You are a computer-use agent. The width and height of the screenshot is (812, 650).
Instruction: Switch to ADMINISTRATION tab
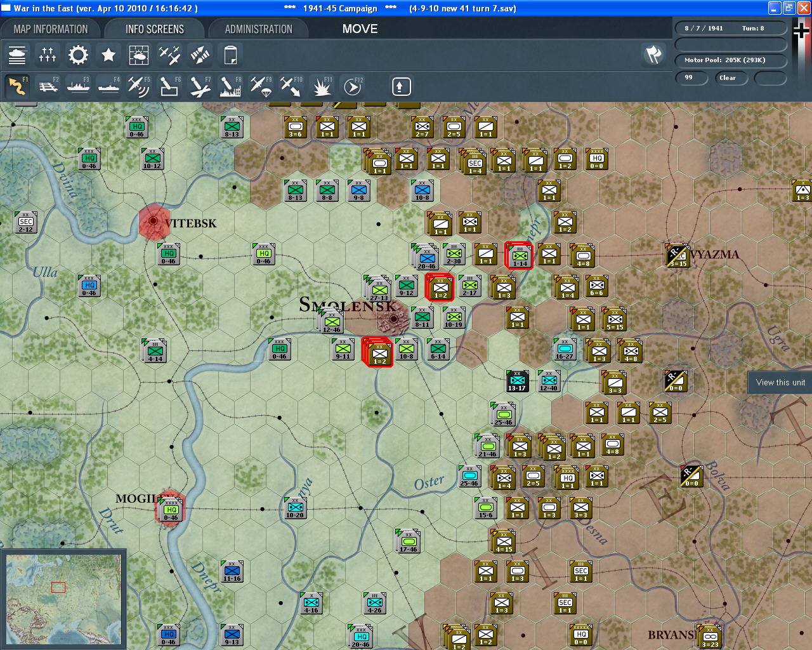259,29
